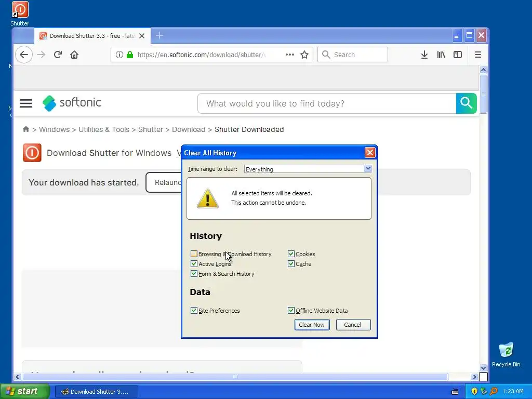The height and width of the screenshot is (399, 532).
Task: Click the Softonic logo
Action: click(72, 103)
